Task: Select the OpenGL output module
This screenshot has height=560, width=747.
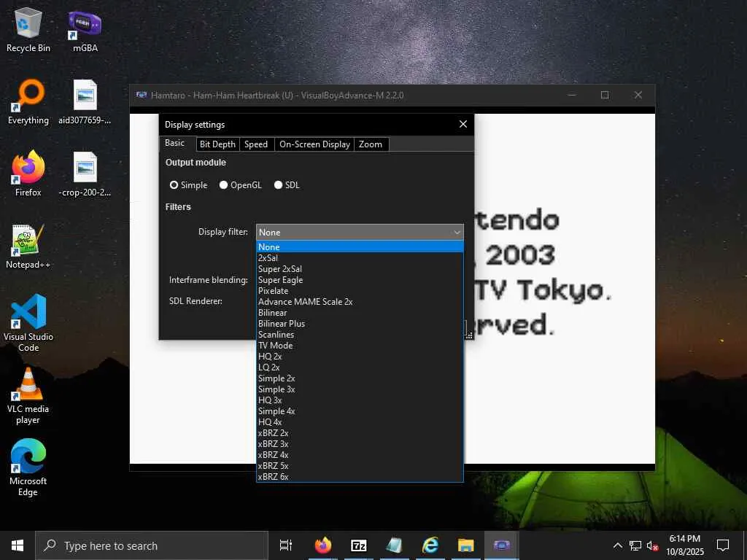Action: pos(240,184)
